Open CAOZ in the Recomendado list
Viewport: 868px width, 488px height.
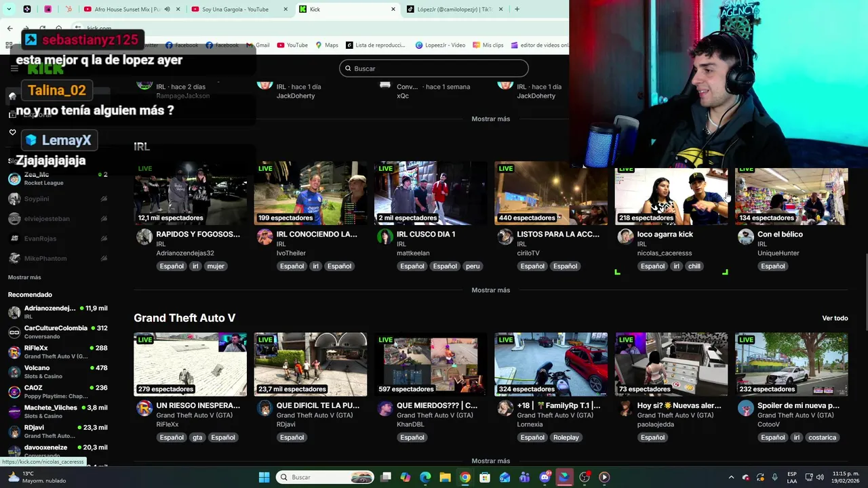(58, 392)
